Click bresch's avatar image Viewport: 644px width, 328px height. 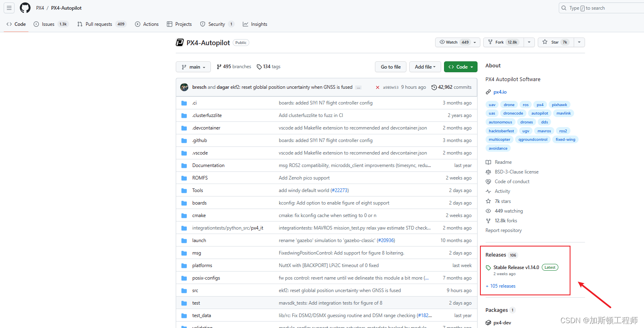click(184, 87)
